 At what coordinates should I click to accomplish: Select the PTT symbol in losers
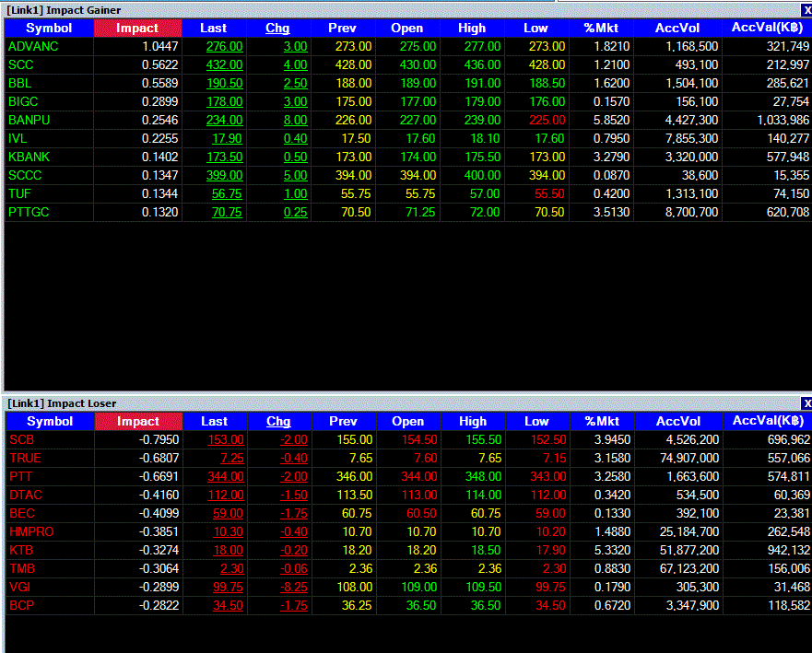20,476
